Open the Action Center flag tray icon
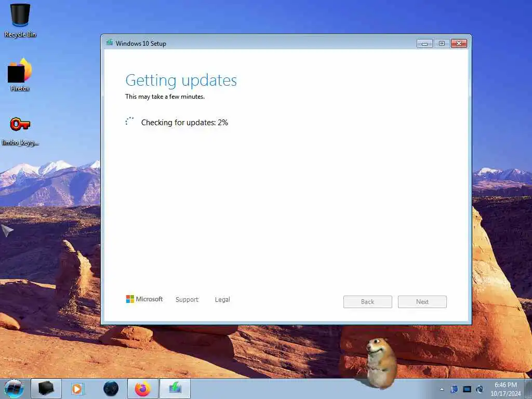This screenshot has height=399, width=532. pyautogui.click(x=454, y=389)
